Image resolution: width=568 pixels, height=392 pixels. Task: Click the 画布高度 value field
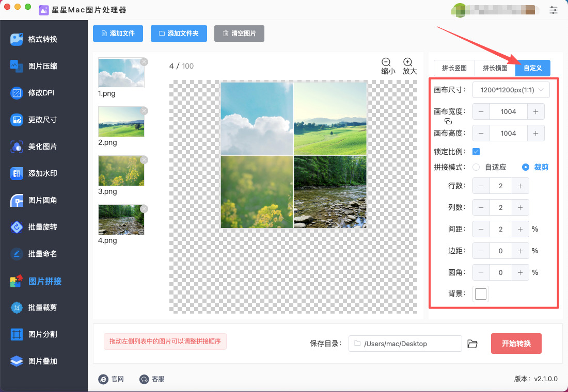(508, 134)
